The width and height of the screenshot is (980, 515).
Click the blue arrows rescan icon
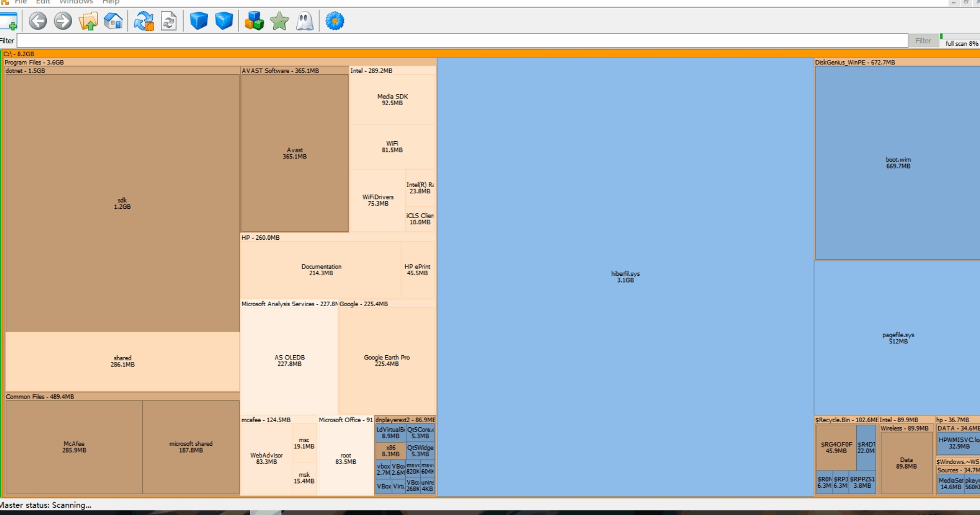144,21
